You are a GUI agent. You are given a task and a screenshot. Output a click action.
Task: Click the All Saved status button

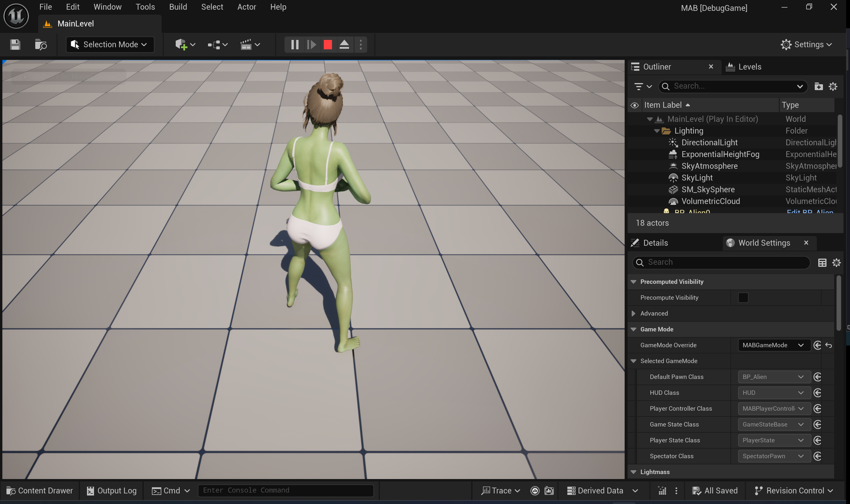click(x=715, y=491)
